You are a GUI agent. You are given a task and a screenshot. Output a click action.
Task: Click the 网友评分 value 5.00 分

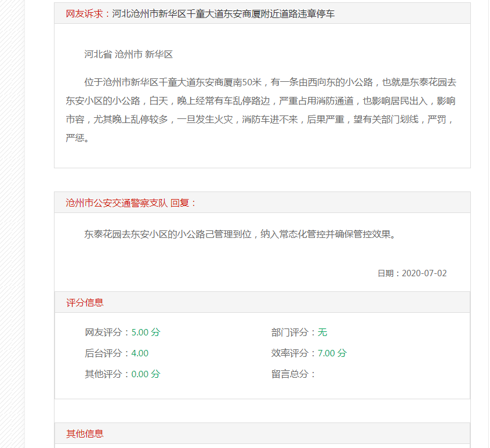coord(146,333)
